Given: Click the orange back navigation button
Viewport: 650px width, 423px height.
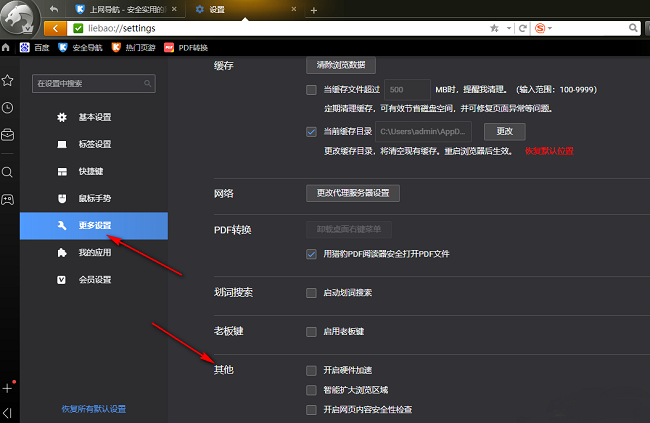Looking at the screenshot, I should pyautogui.click(x=55, y=28).
